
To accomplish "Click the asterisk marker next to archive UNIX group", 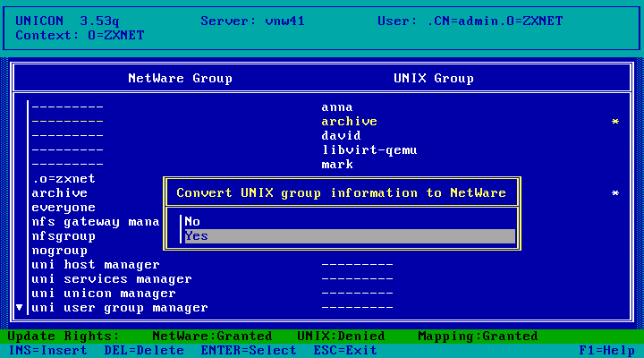I will 614,122.
